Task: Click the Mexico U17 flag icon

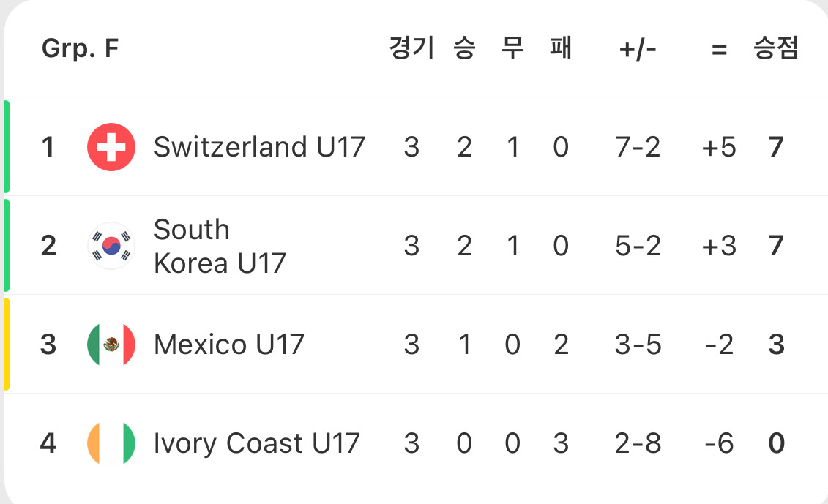Action: click(111, 344)
